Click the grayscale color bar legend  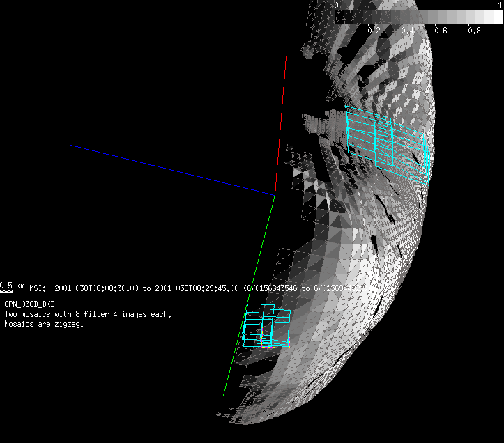(x=418, y=17)
